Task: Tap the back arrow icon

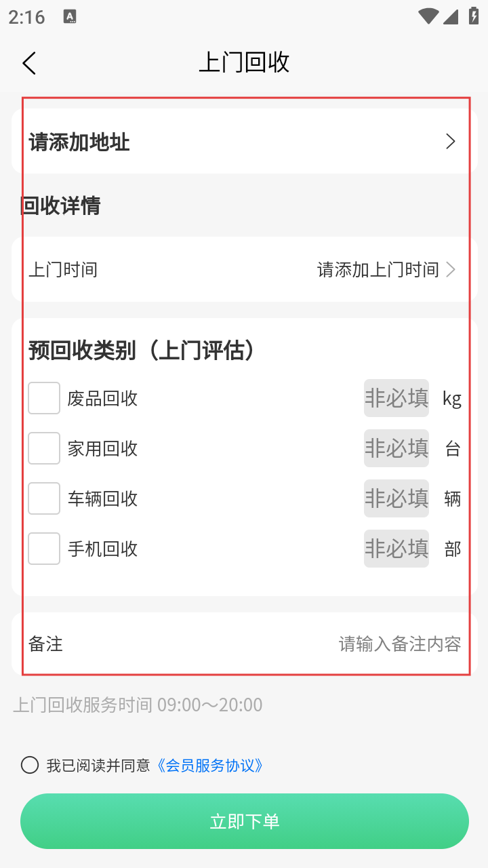Action: 28,63
